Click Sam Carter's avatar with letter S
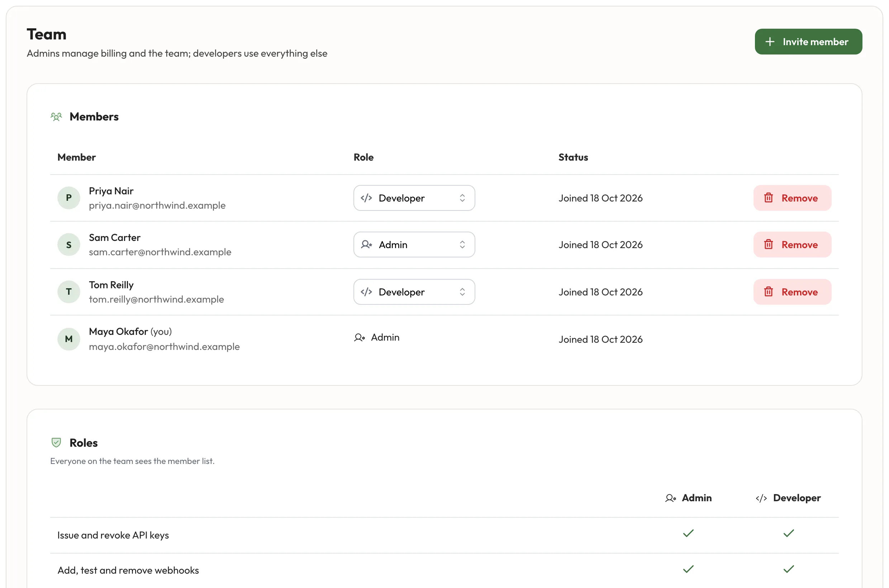The image size is (889, 588). [x=68, y=245]
